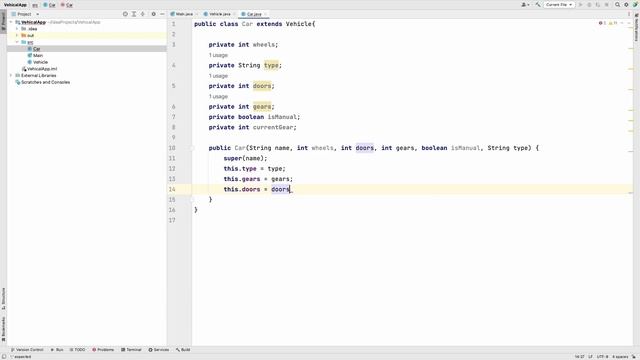Screen dimensions: 640x360
Task: Open Version Control tool window
Action: (x=27, y=350)
